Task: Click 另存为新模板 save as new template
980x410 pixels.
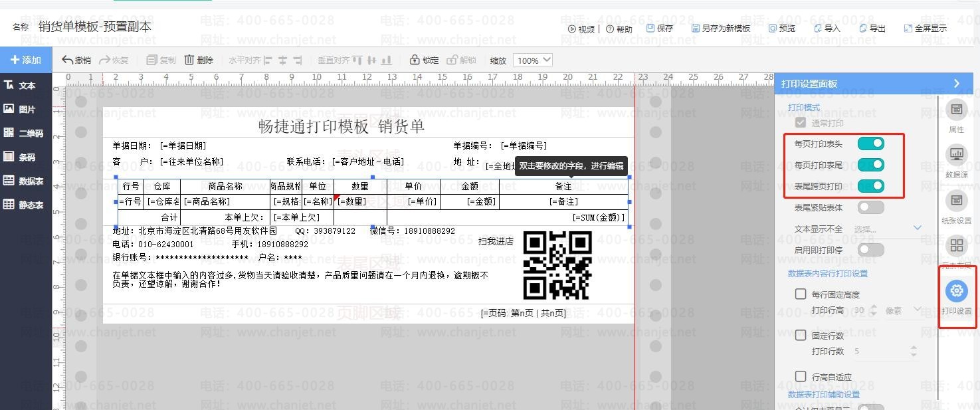Action: (721, 29)
